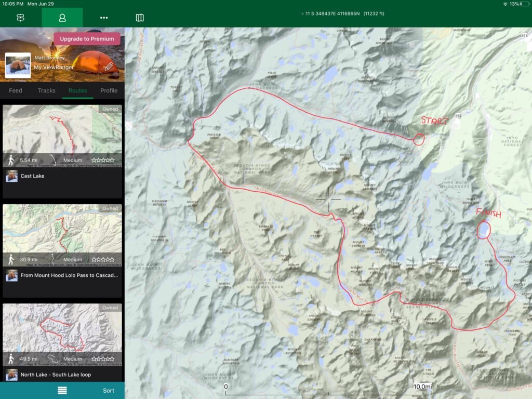
Task: Click the Owned badge on Cast Lake route
Action: click(110, 109)
